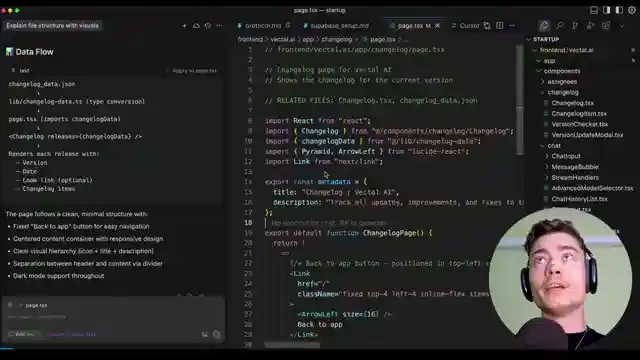Click the open changes icon beside Cursor label

click(x=487, y=25)
